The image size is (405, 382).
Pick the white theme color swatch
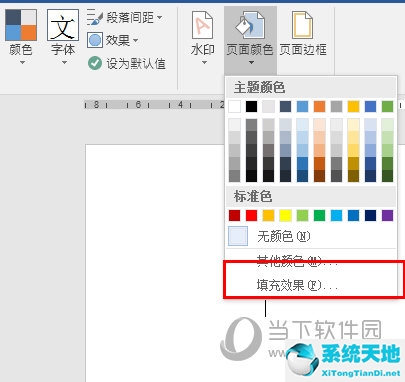click(235, 107)
